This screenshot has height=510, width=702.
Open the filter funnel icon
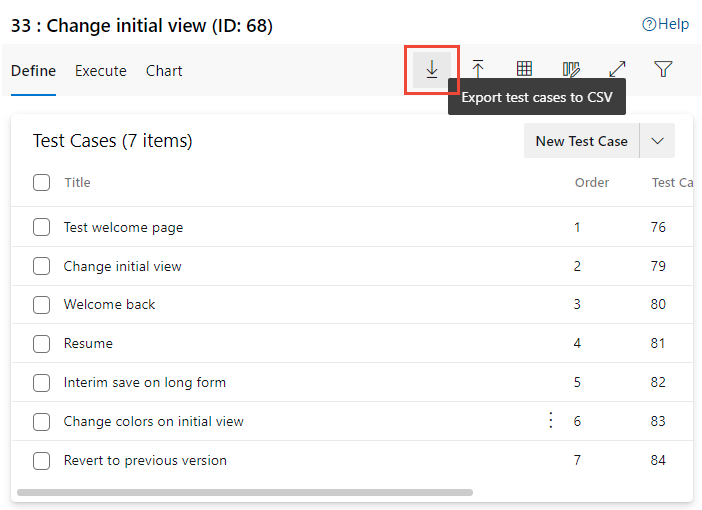click(x=663, y=69)
